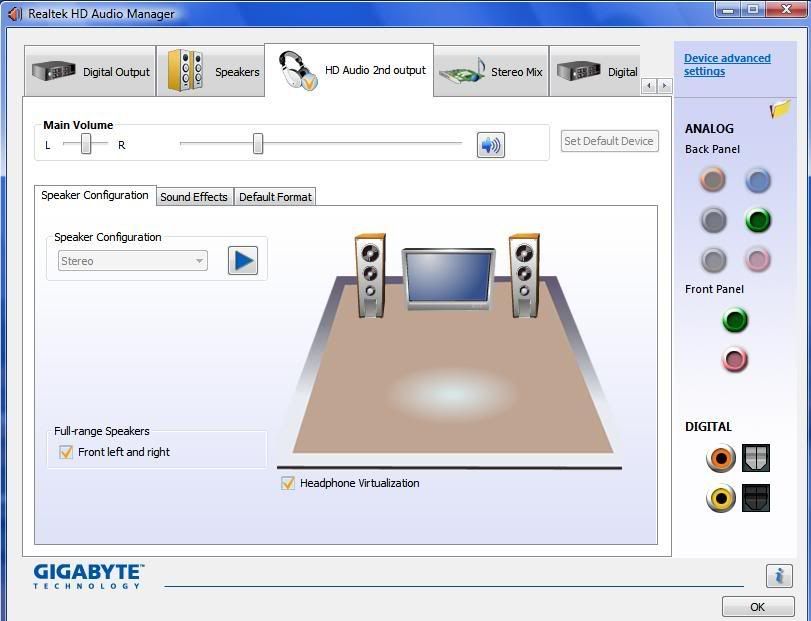Switch to the Stereo Mix tab
This screenshot has height=621, width=811.
[491, 71]
